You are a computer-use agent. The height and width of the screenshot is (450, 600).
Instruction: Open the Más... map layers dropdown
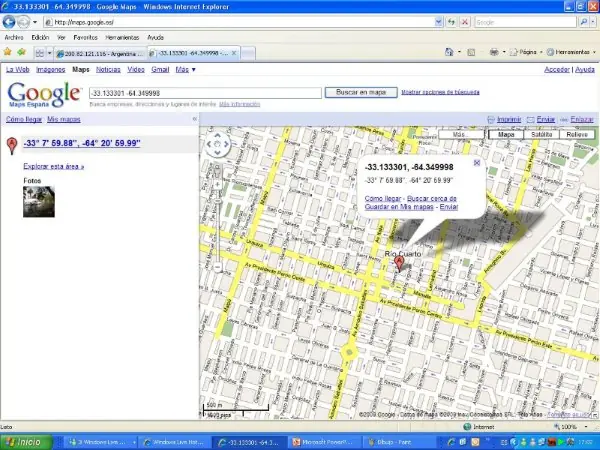[x=461, y=133]
